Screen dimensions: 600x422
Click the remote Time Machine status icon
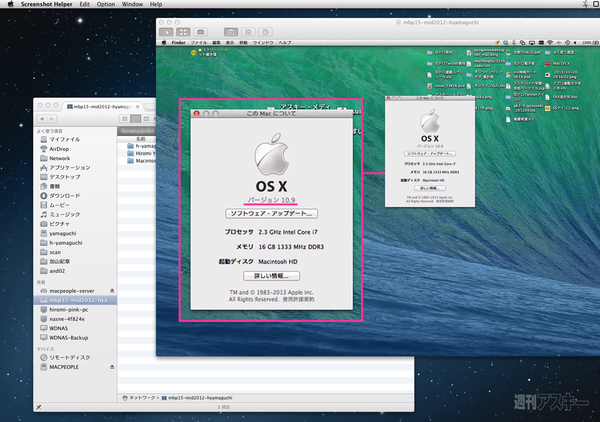(567, 42)
